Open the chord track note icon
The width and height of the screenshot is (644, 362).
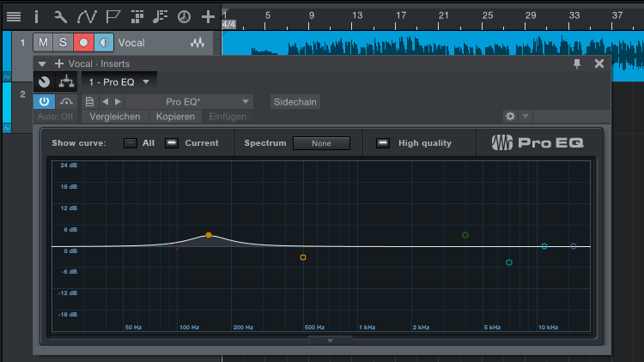tap(160, 17)
